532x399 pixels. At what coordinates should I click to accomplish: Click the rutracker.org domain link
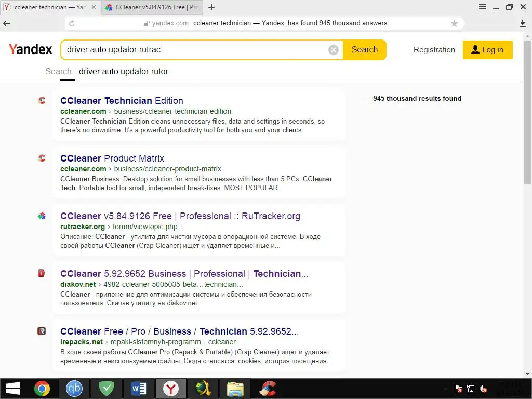point(83,227)
